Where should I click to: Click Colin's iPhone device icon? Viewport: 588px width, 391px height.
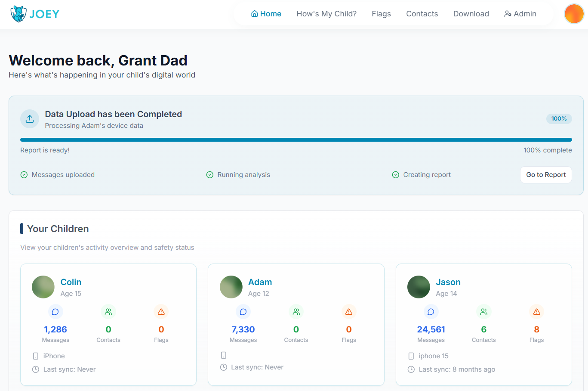tap(36, 356)
